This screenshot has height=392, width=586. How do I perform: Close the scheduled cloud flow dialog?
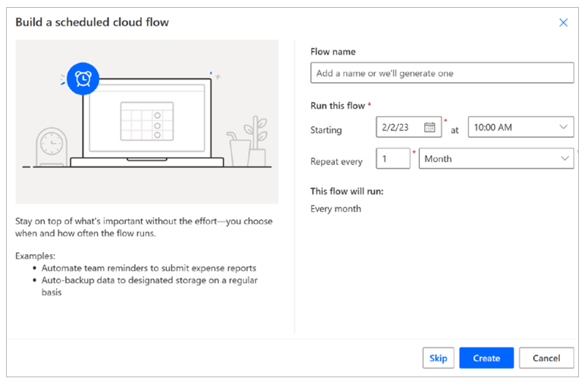pos(563,23)
